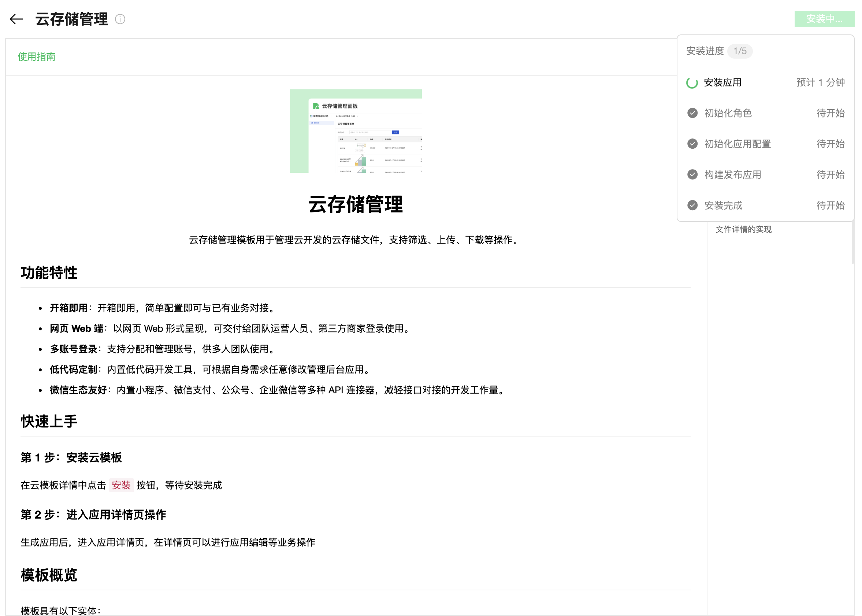Screen dimensions: 862x616
Task: Click the 功能特性 section heading
Action: coord(49,273)
